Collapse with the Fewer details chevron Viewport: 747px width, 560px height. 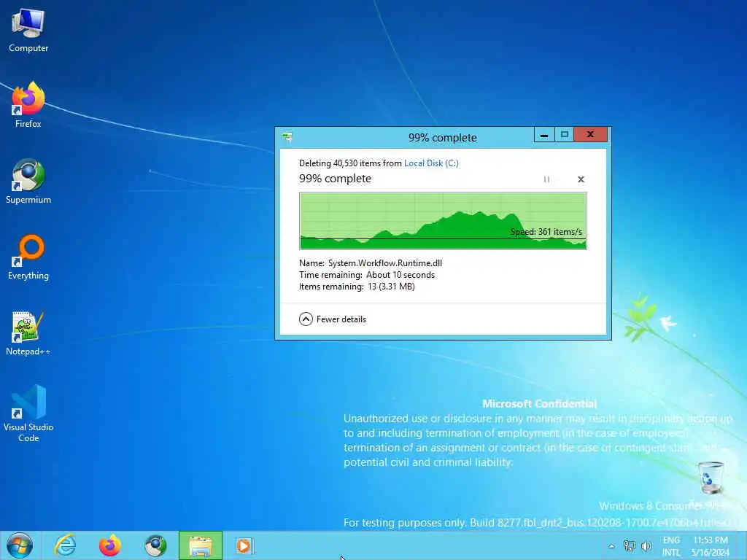point(306,319)
